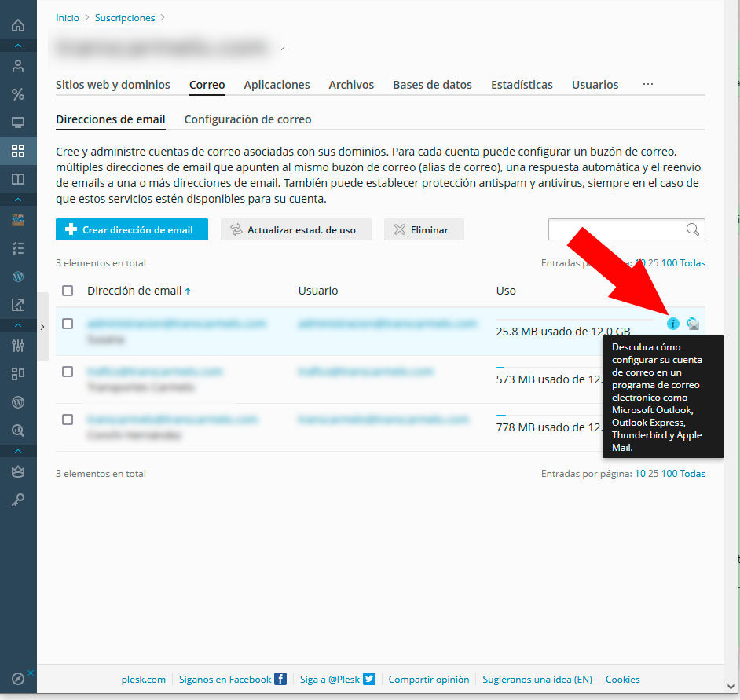The height and width of the screenshot is (700, 740).
Task: Open the open-book icon in the sidebar
Action: click(18, 179)
